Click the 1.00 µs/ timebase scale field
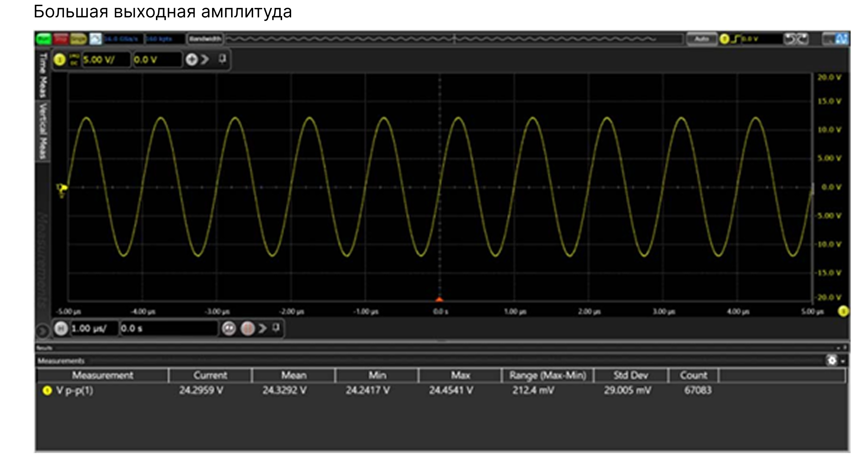Screen dimensions: 868x469 tap(94, 329)
